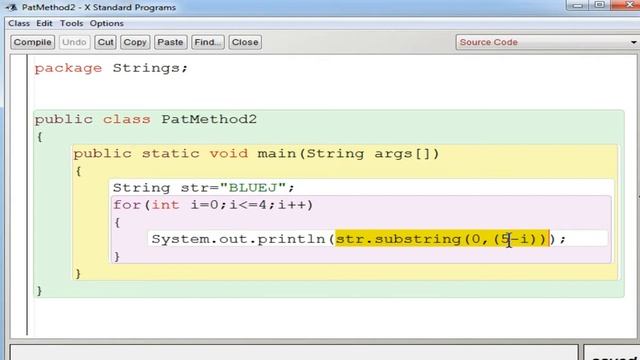Minimize the PatMethod2 editor window
This screenshot has width=640, height=360.
coord(578,5)
